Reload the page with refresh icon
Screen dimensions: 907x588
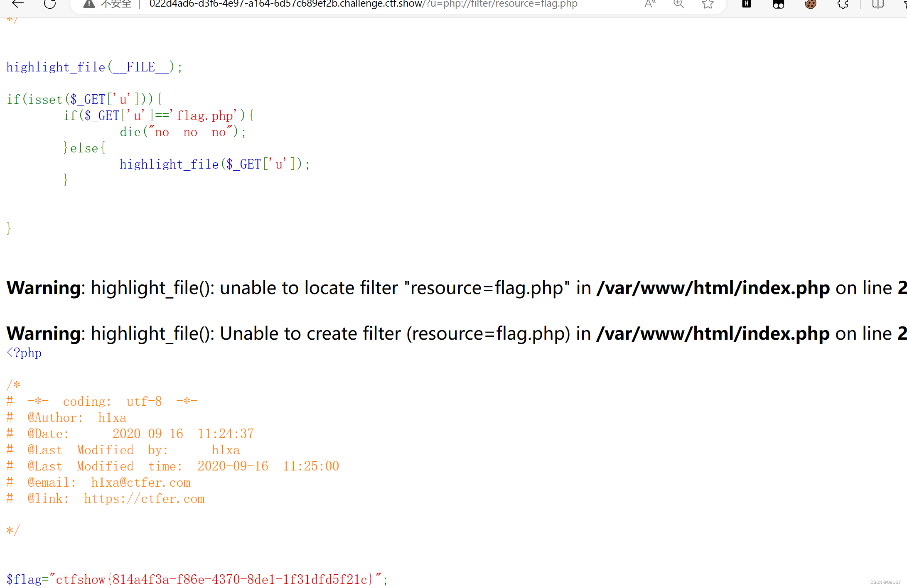pos(50,4)
